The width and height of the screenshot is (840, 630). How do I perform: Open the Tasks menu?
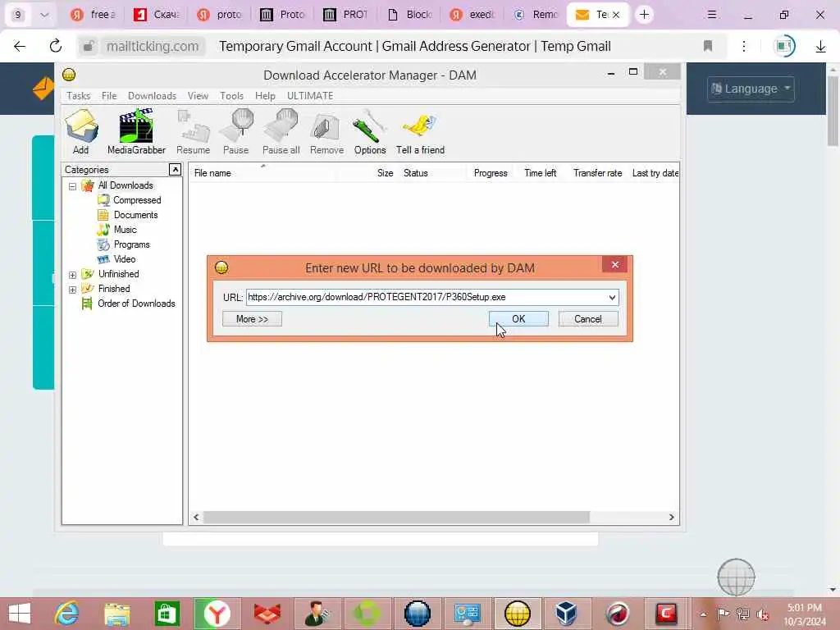click(78, 95)
